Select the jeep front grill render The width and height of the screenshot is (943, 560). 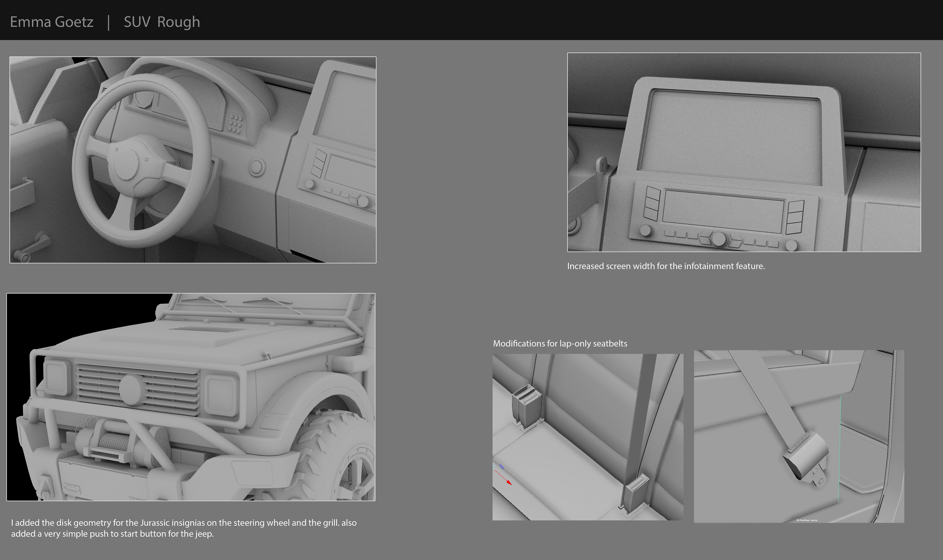(x=191, y=397)
